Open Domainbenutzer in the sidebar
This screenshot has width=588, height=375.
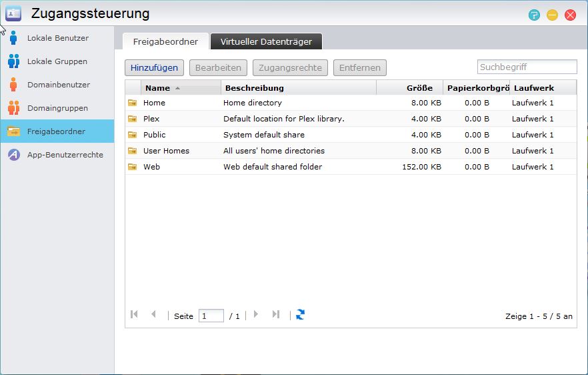click(57, 85)
